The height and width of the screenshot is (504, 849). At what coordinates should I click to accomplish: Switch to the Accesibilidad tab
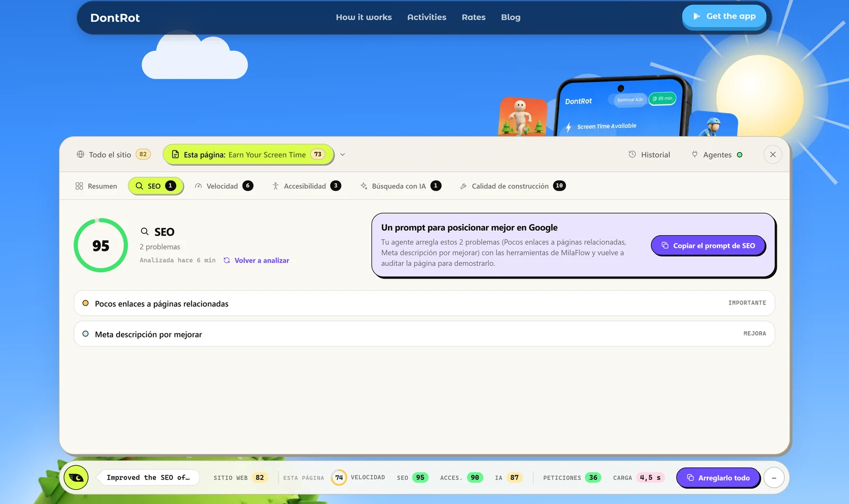(x=306, y=186)
